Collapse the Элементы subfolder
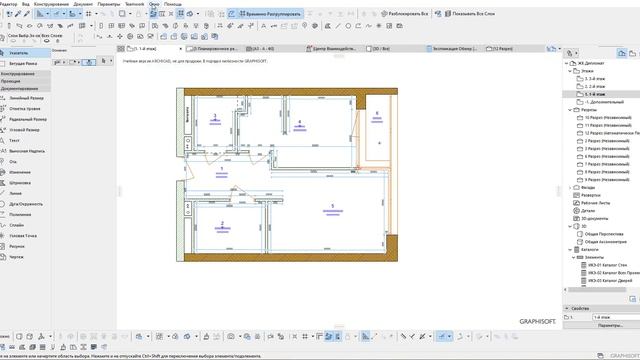 tap(573, 258)
